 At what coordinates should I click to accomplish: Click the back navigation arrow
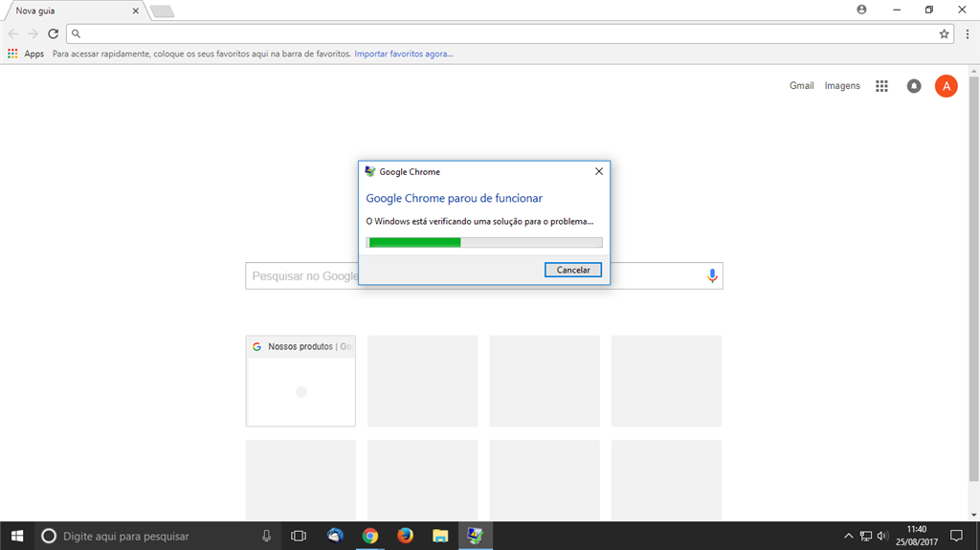[13, 33]
